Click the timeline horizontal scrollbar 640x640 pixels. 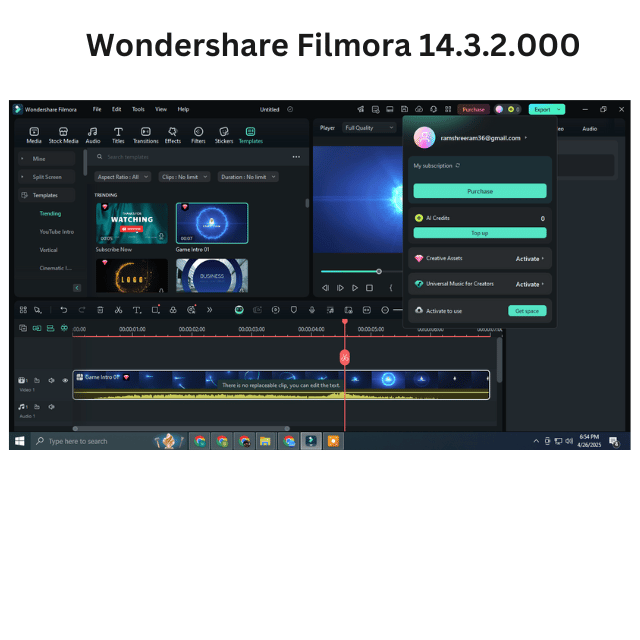(181, 429)
